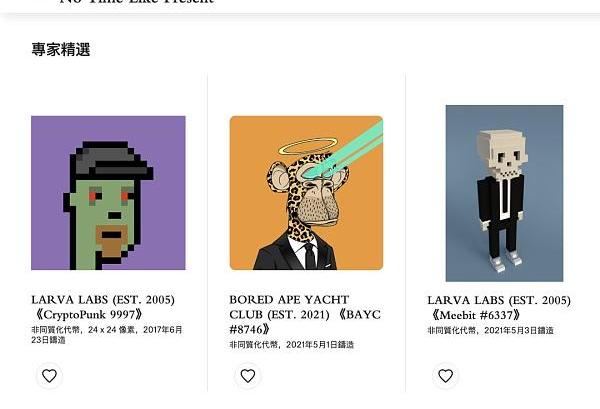Tap the heart under BAYC #8746
Viewport: 600px width, 409px height.
pos(248,376)
